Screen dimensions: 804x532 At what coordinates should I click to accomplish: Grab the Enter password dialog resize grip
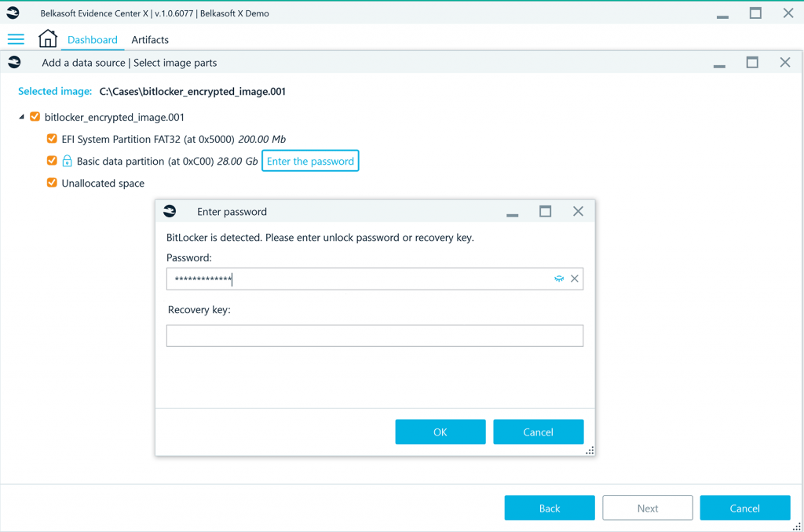[590, 450]
